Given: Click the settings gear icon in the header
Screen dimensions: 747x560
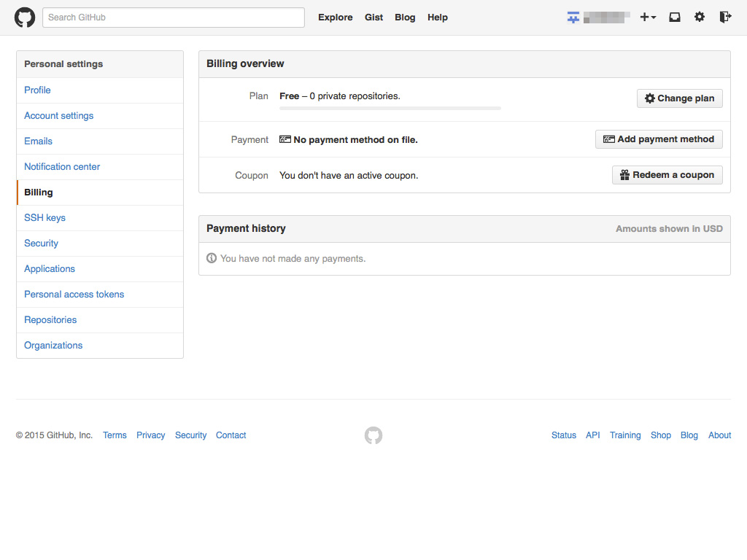Looking at the screenshot, I should click(700, 17).
